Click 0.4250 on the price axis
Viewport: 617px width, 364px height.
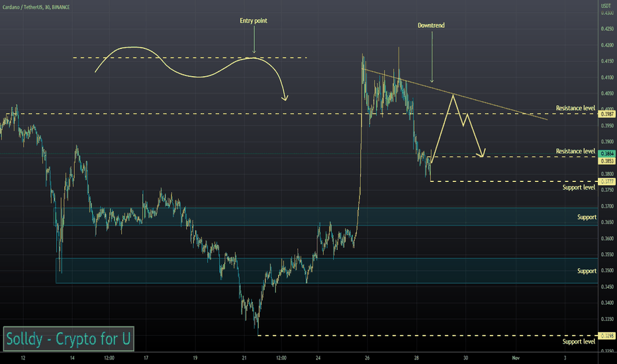[x=607, y=28]
